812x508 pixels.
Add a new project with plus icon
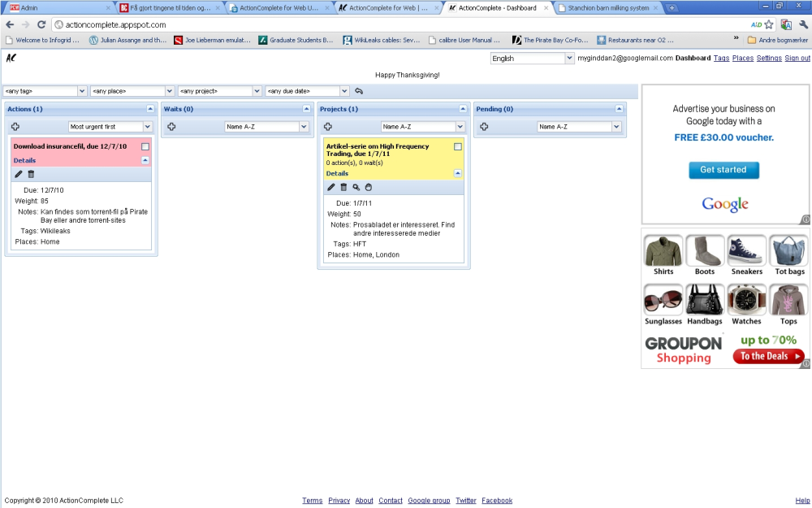(328, 127)
